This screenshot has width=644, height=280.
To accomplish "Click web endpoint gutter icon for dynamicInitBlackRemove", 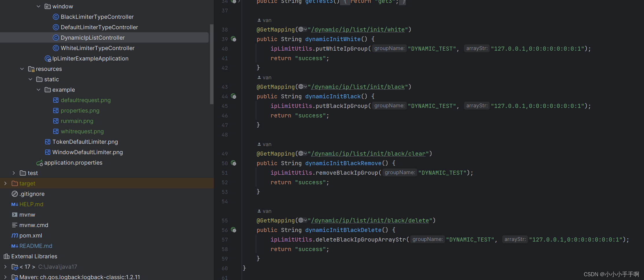I will (x=234, y=163).
